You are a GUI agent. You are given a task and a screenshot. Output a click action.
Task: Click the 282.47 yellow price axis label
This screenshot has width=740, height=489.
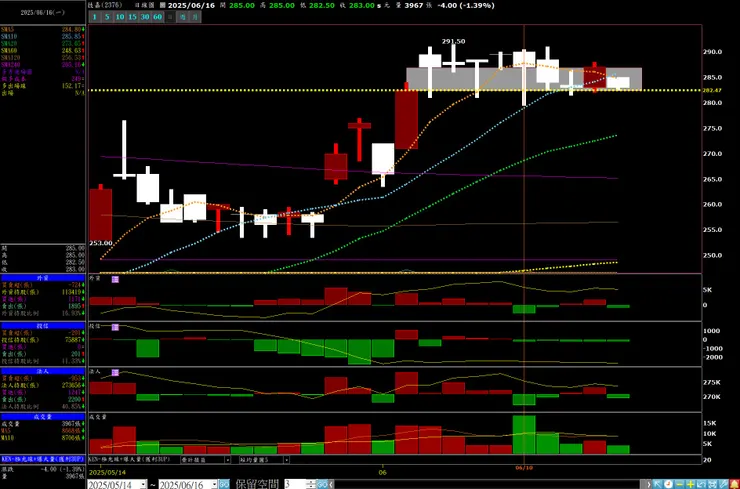[x=713, y=90]
